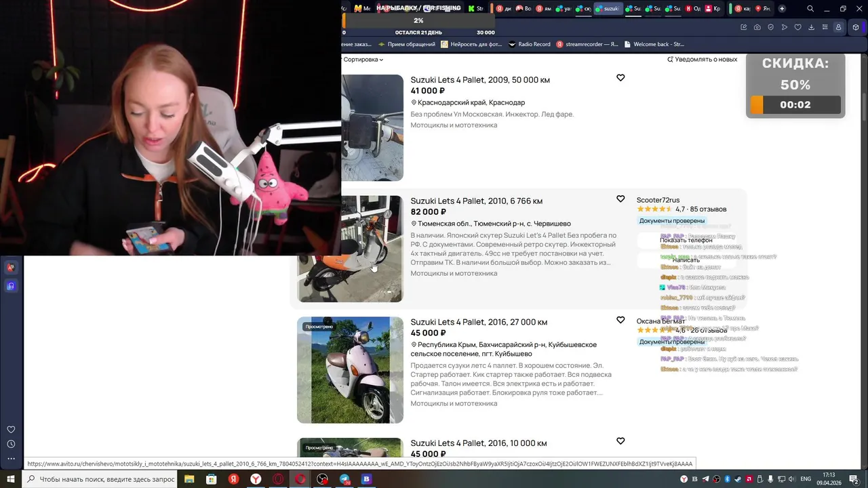Switch to the Кр browser tab

click(x=713, y=9)
